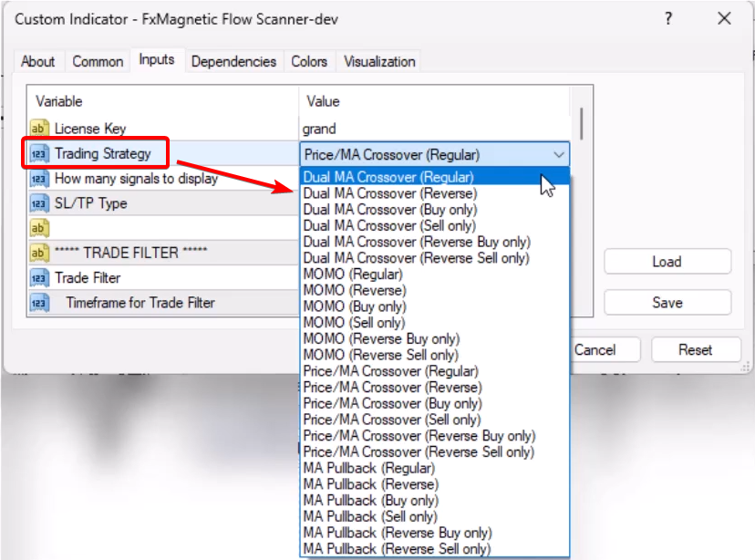Click the Trading Strategy row icon
Viewport: 755px width, 560px height.
click(x=39, y=154)
